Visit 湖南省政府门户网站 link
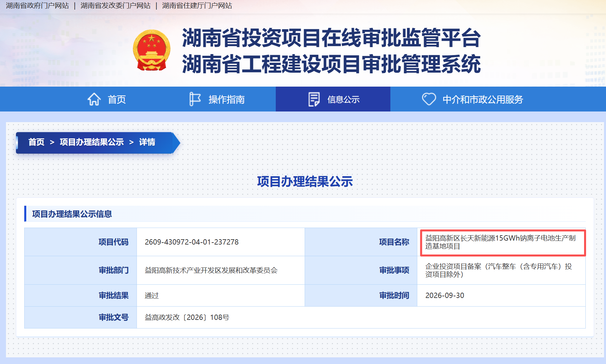606x364 pixels. (37, 6)
